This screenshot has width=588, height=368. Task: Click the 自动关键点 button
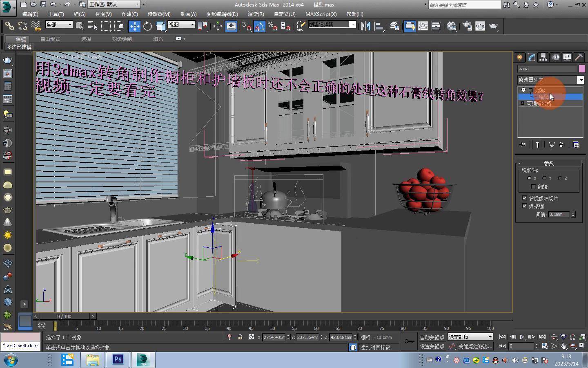432,337
